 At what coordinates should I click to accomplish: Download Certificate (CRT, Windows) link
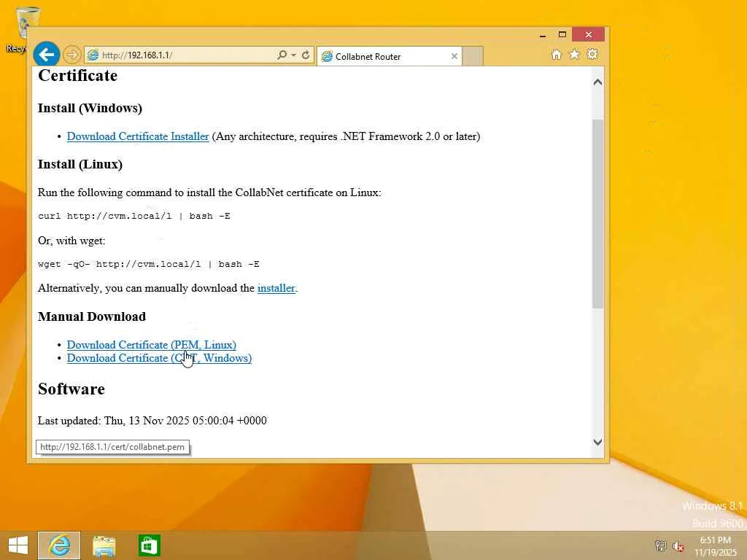159,358
